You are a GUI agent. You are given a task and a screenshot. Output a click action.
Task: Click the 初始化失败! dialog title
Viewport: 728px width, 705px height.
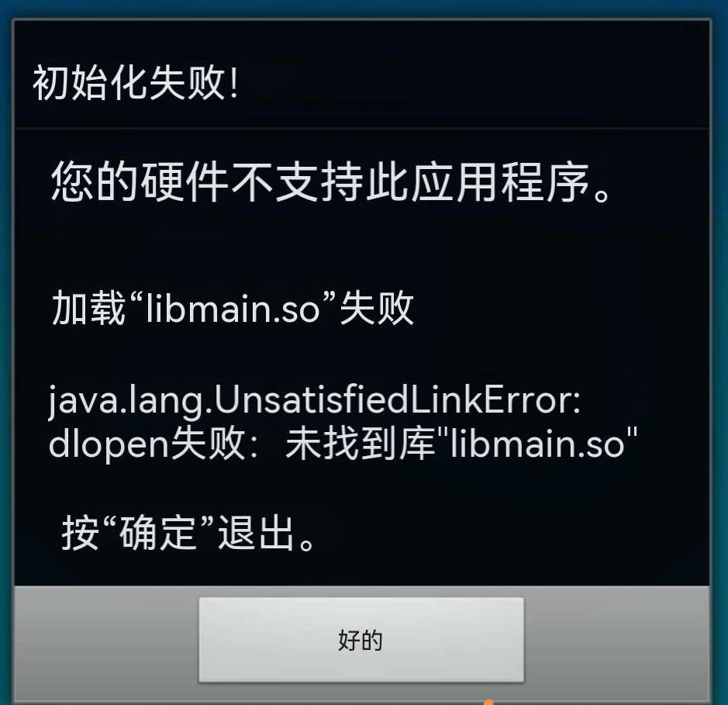point(136,83)
